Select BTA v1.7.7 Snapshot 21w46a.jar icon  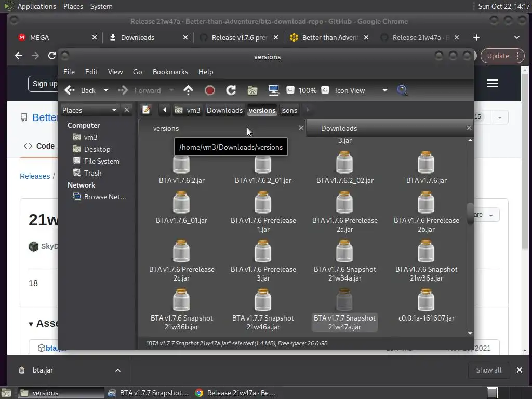point(263,300)
